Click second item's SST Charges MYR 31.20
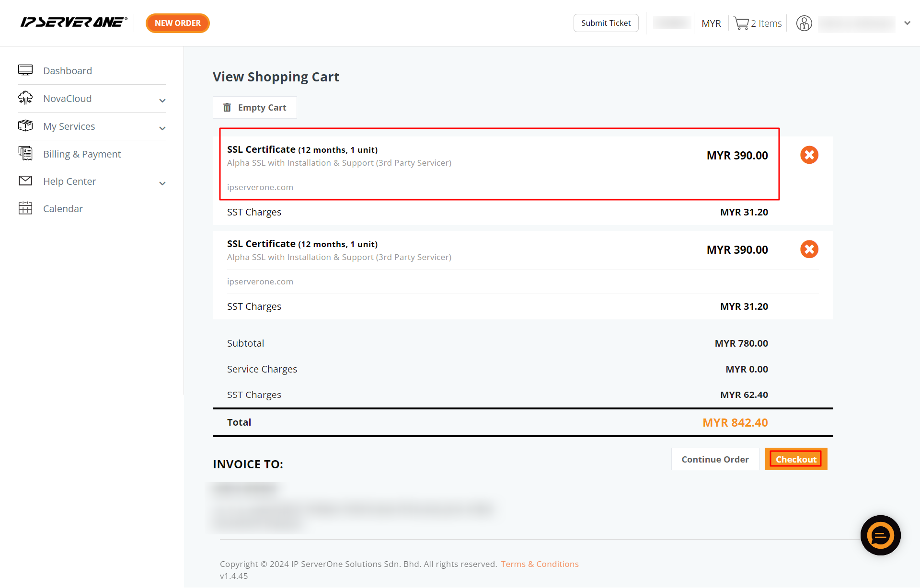 coord(744,306)
